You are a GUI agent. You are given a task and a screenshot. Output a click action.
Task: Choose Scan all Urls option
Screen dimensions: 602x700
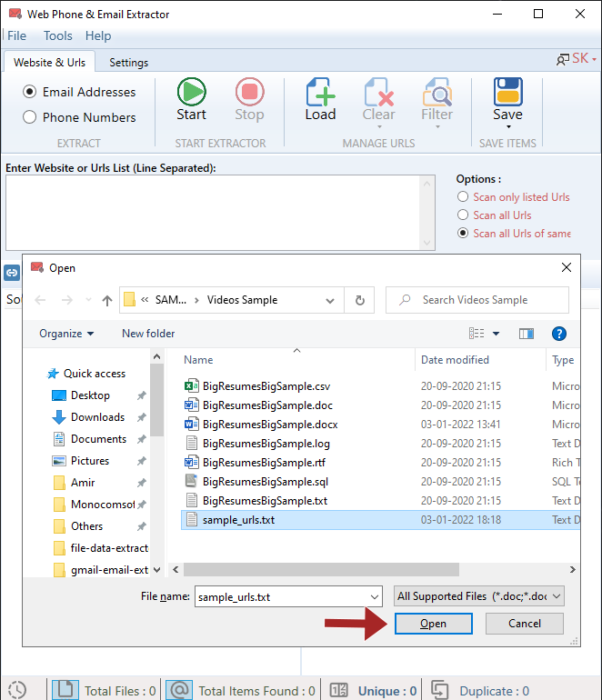(463, 215)
